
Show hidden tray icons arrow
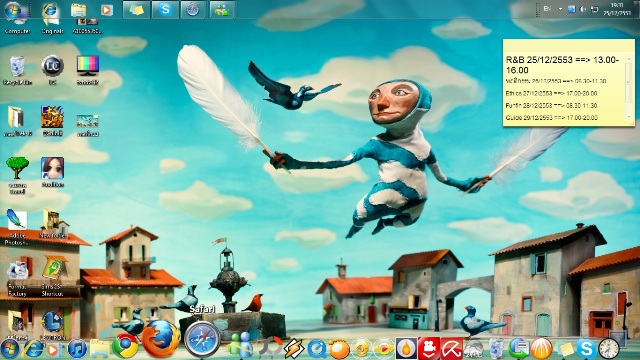[x=560, y=9]
